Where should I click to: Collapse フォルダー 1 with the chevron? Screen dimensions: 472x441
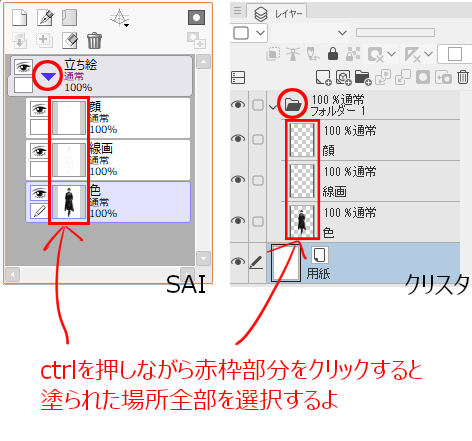tap(273, 107)
